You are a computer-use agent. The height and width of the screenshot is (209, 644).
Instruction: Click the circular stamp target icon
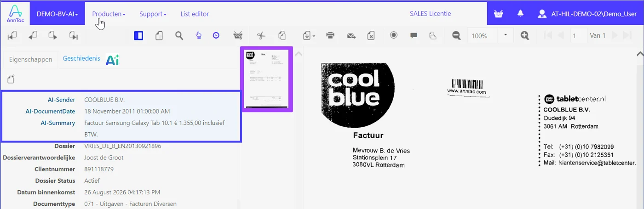point(393,35)
